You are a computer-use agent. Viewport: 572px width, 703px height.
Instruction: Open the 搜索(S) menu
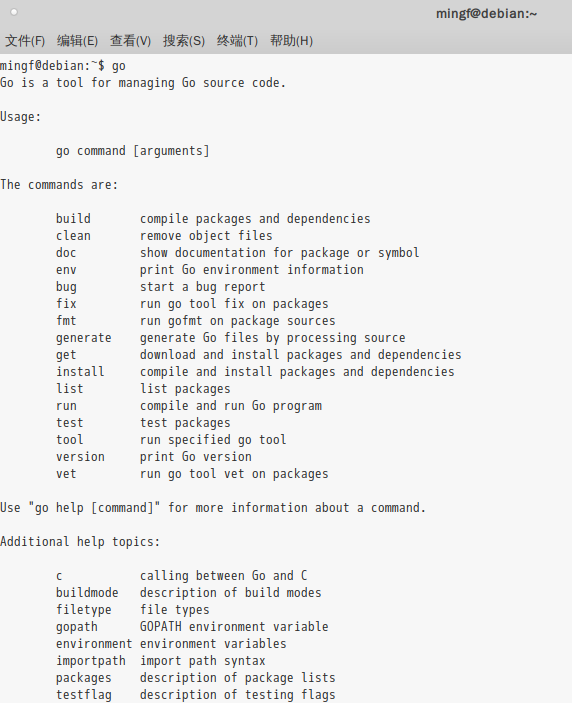click(184, 41)
